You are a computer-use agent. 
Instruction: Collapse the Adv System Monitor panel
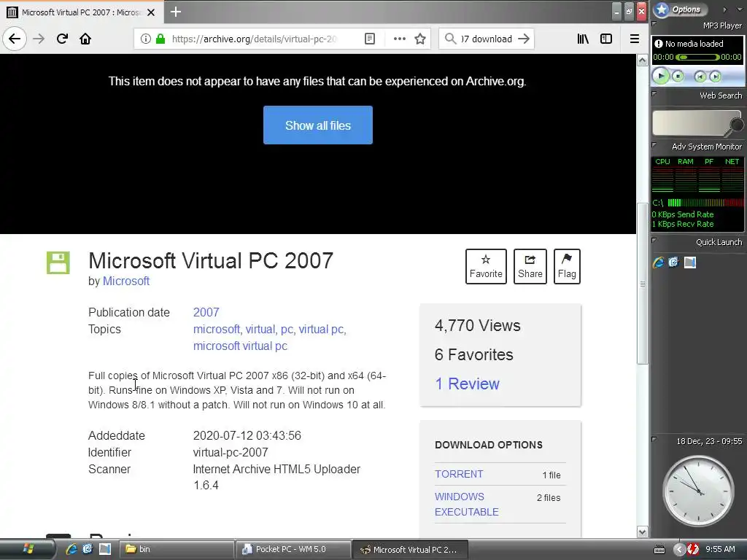click(654, 145)
